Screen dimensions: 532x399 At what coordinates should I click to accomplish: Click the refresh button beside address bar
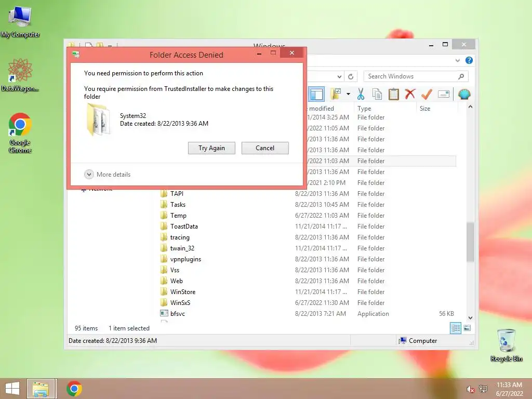point(351,77)
